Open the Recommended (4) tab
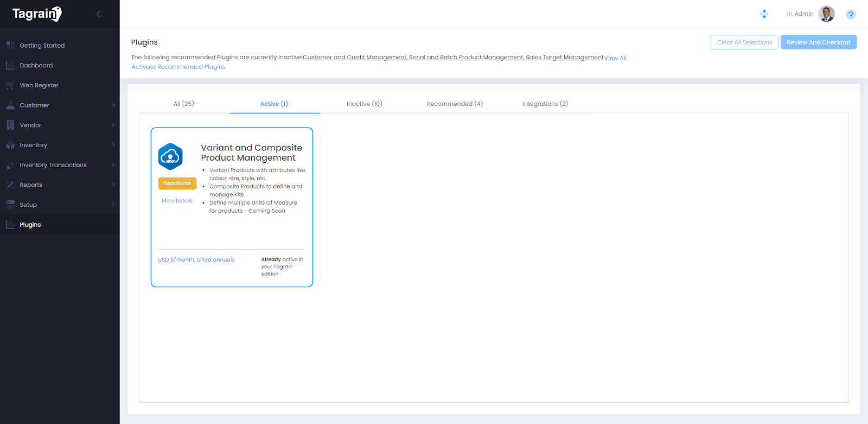 point(455,104)
